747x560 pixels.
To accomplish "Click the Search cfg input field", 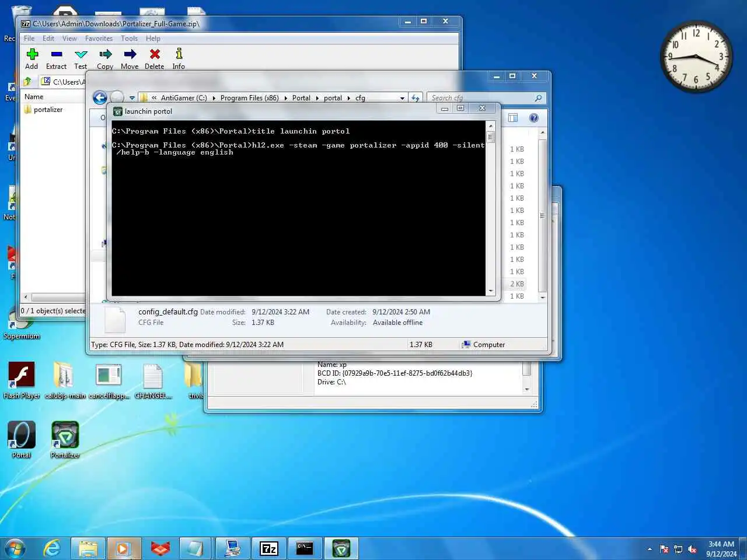I will point(481,98).
